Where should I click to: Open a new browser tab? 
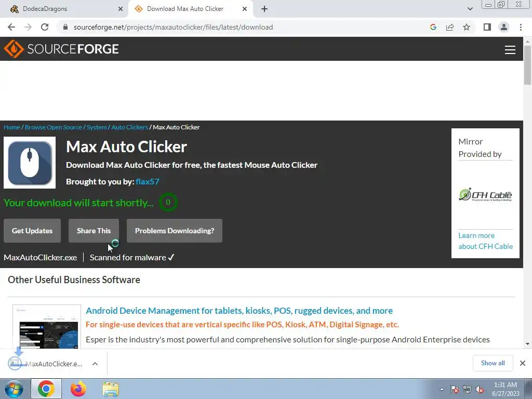point(264,9)
